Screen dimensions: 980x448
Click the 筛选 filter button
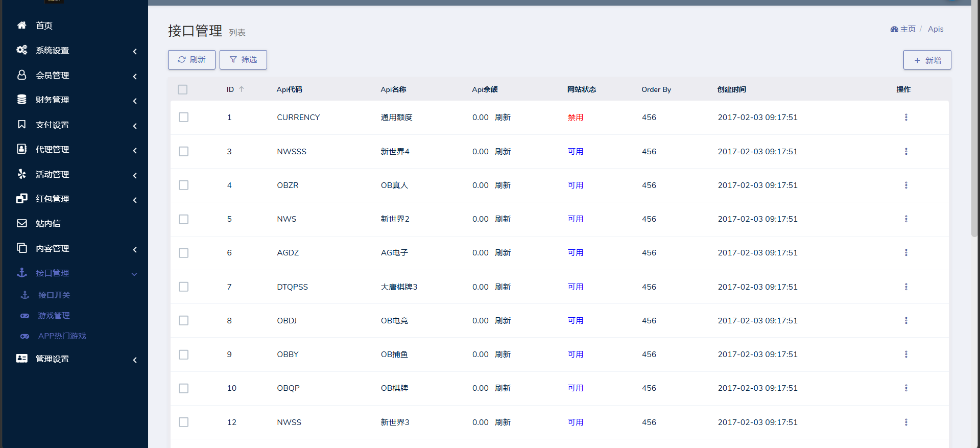pyautogui.click(x=243, y=60)
